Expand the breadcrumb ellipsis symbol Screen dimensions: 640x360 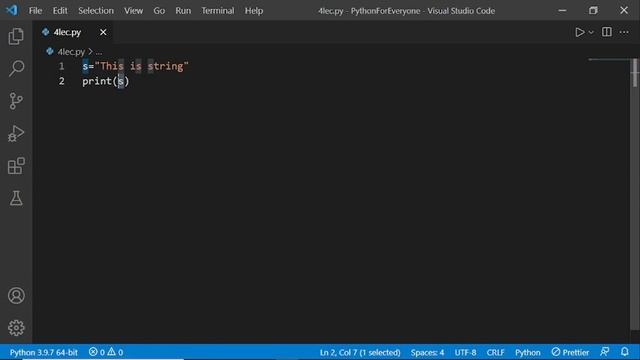pyautogui.click(x=99, y=52)
